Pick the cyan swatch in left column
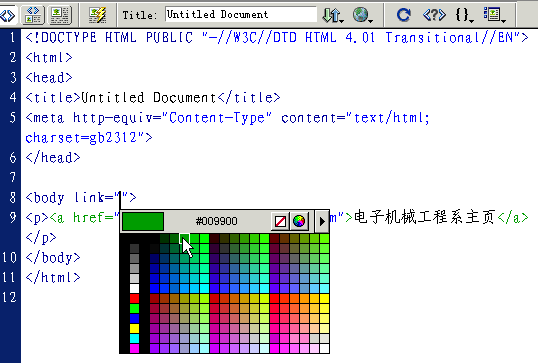 tap(134, 339)
